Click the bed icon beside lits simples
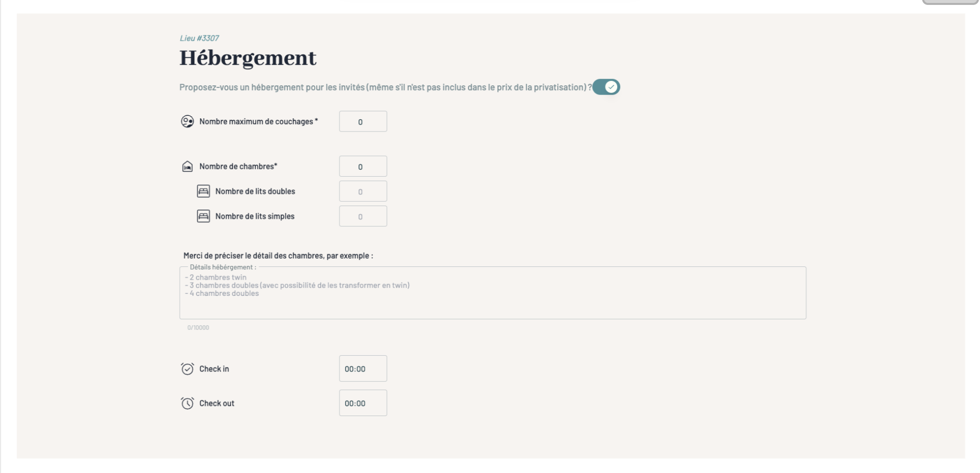The width and height of the screenshot is (980, 473). click(203, 216)
